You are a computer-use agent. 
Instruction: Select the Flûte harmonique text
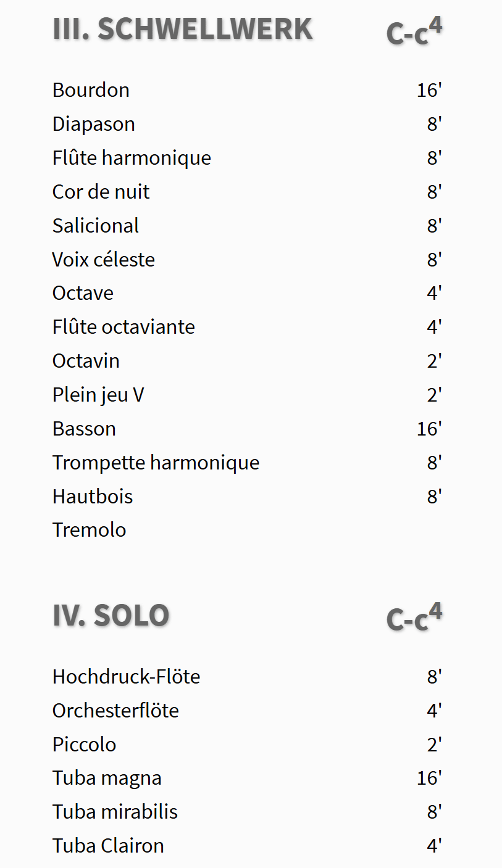132,158
